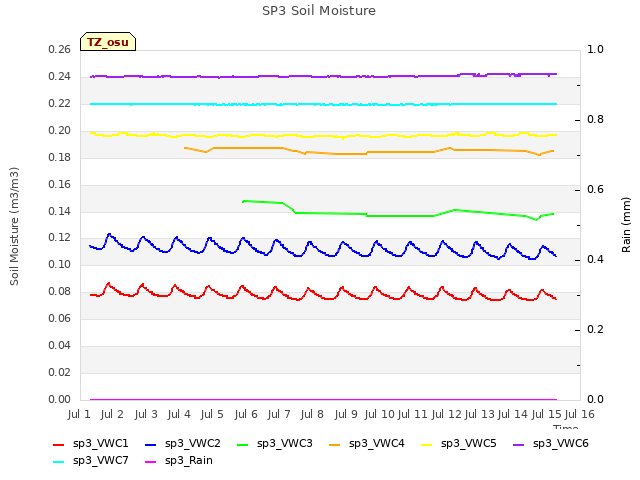Click the Jul 1 tick label

click(x=79, y=415)
